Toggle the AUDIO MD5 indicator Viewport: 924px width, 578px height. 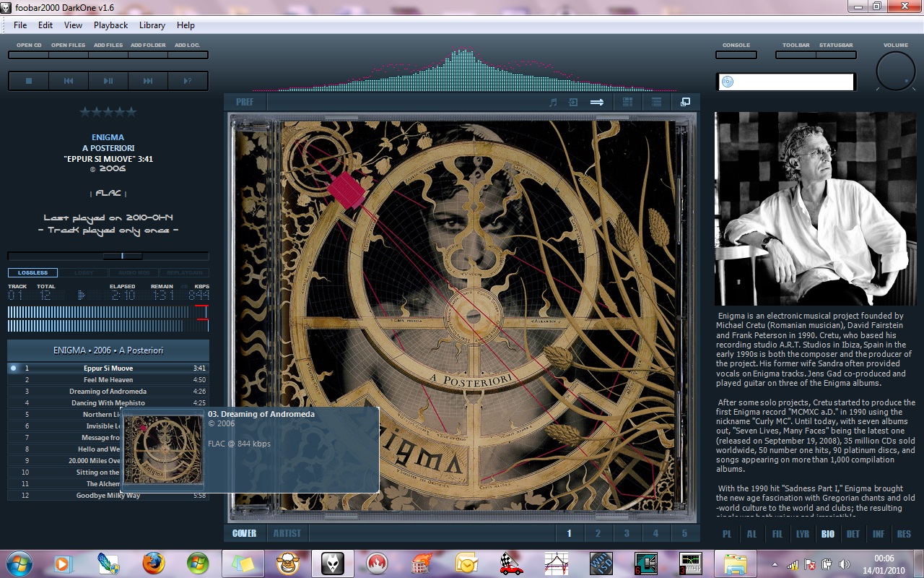point(134,273)
